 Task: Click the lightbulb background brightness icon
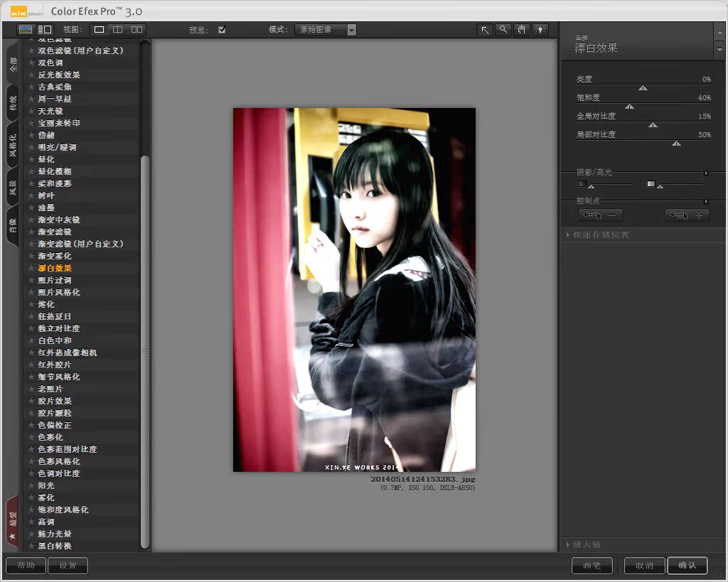click(540, 30)
